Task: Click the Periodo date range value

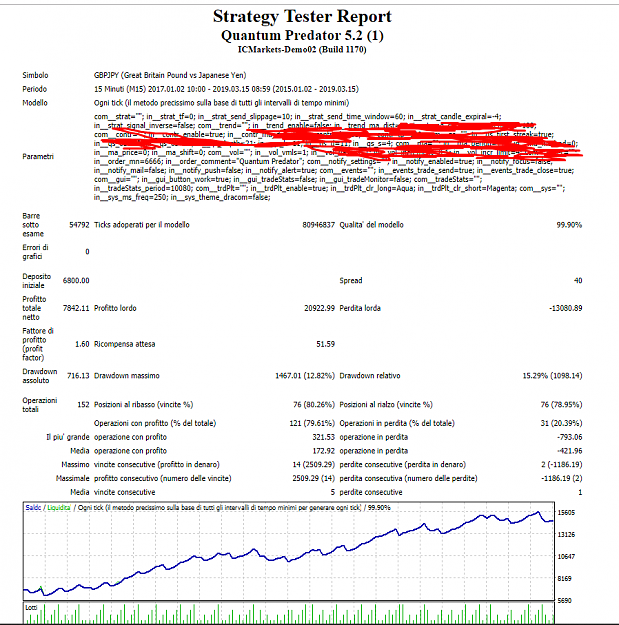Action: [226, 89]
